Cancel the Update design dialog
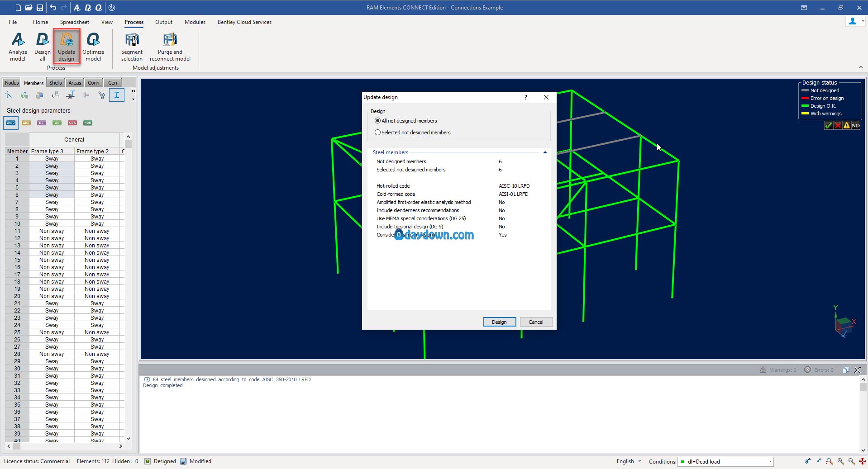This screenshot has width=868, height=469. tap(536, 322)
